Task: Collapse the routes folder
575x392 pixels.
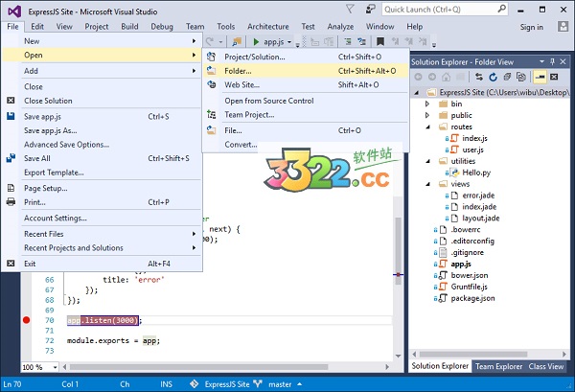Action: 427,127
